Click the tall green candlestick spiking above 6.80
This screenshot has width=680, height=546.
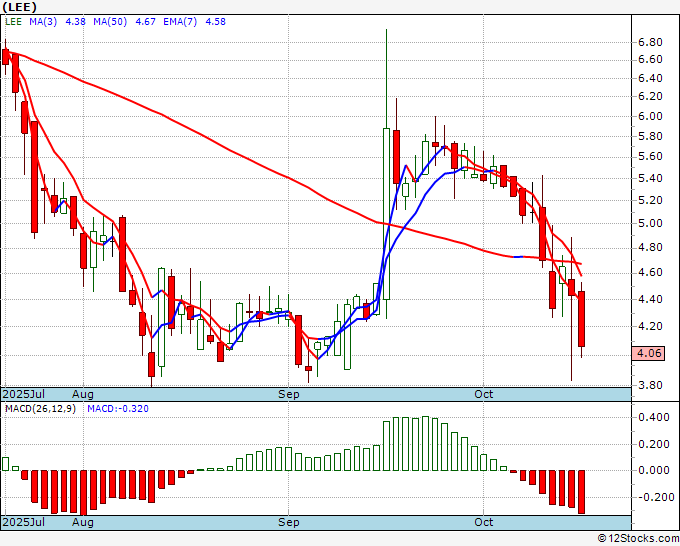(x=386, y=213)
